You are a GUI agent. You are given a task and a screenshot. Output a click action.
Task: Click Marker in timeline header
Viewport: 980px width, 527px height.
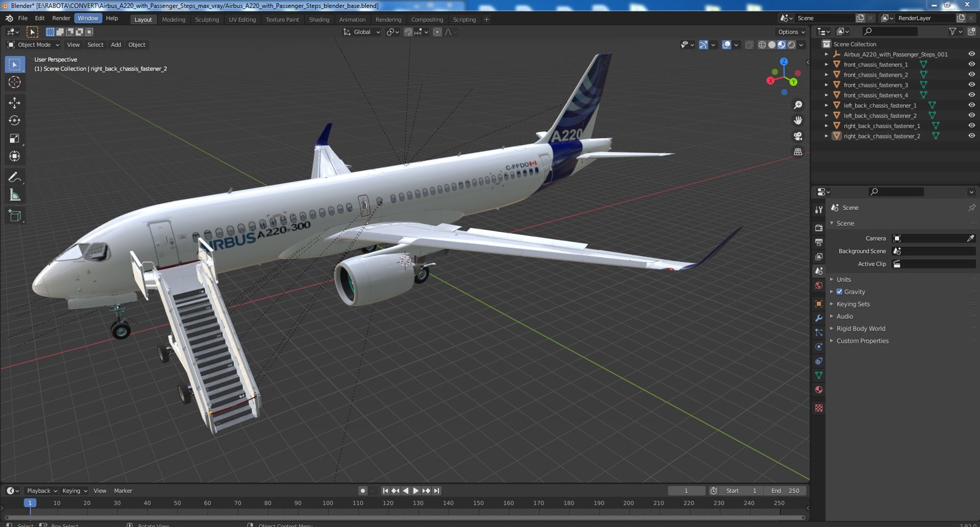123,491
